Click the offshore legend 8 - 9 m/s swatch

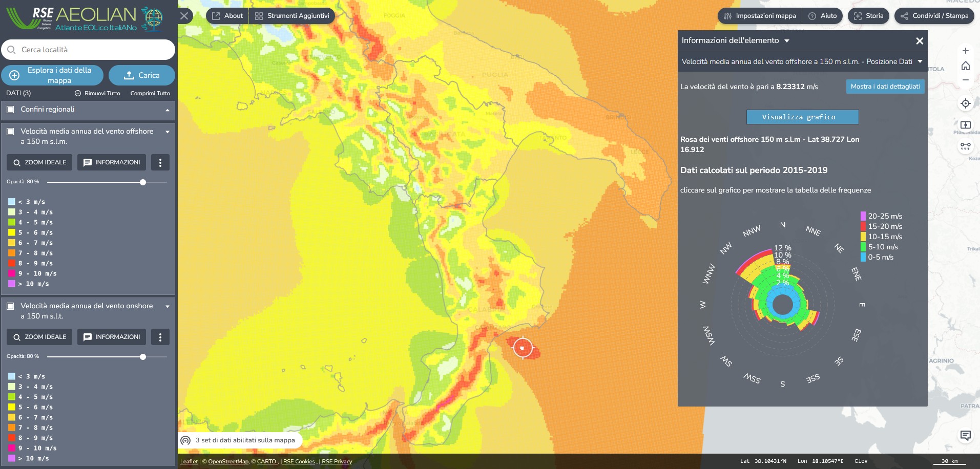tap(12, 263)
